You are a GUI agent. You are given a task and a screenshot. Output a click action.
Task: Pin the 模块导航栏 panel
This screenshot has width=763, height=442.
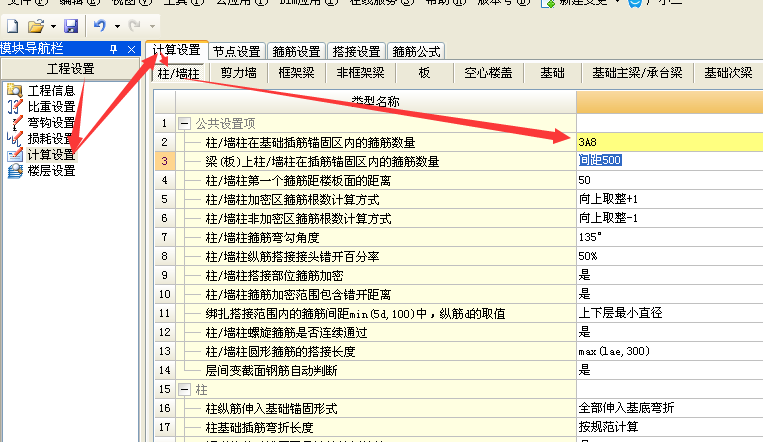pyautogui.click(x=113, y=49)
